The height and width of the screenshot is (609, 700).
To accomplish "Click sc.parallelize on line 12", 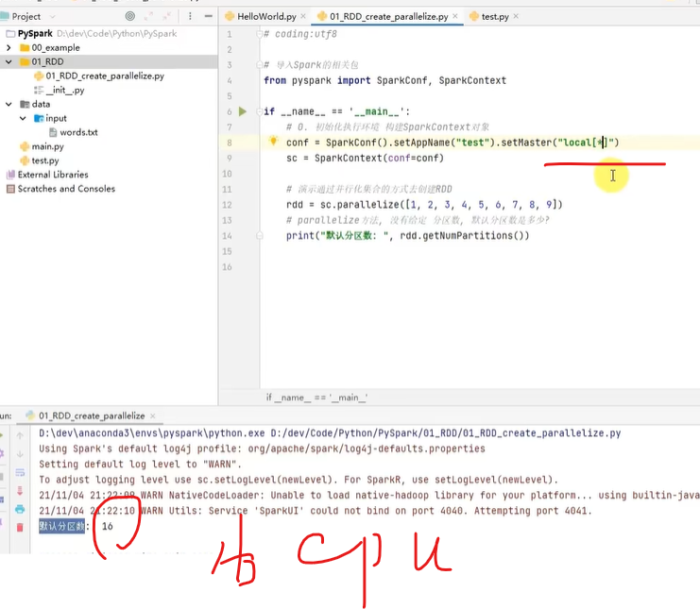I will [360, 205].
